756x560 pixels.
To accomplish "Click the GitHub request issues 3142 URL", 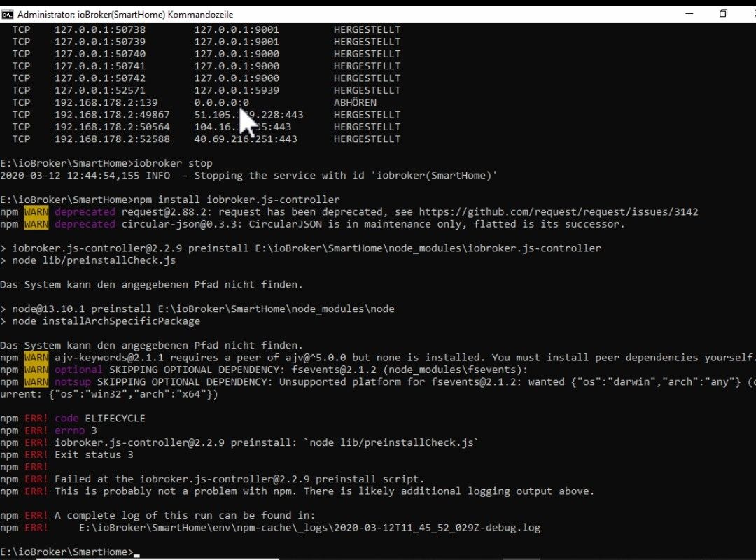I will point(559,211).
